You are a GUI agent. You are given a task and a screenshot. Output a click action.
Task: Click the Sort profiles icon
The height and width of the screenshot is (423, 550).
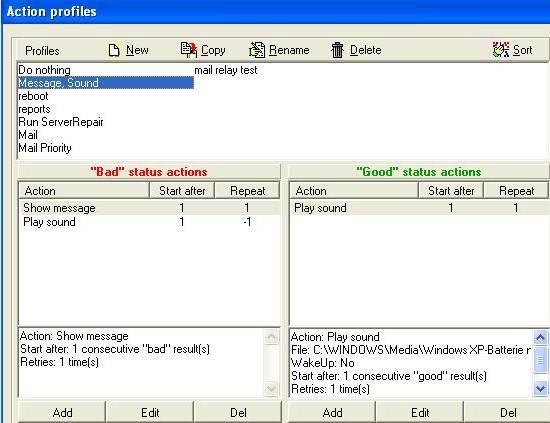(501, 50)
